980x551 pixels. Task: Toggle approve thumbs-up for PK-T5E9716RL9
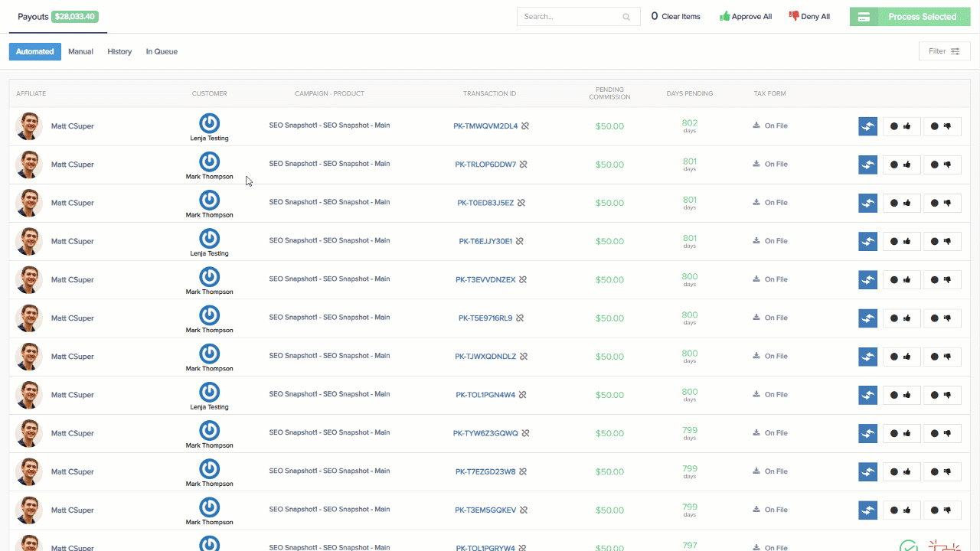coord(900,318)
